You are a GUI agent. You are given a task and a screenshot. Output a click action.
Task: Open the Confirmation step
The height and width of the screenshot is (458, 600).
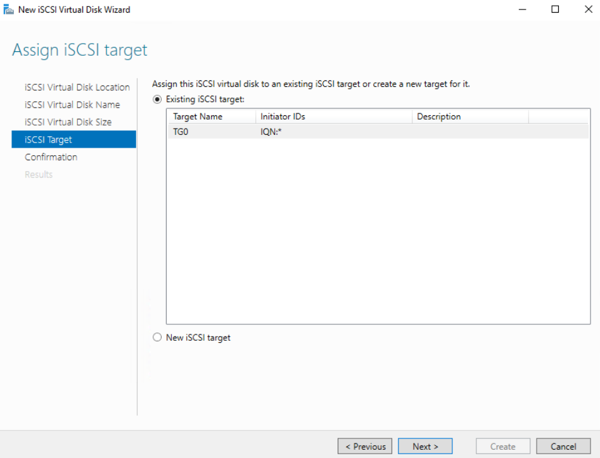(51, 157)
